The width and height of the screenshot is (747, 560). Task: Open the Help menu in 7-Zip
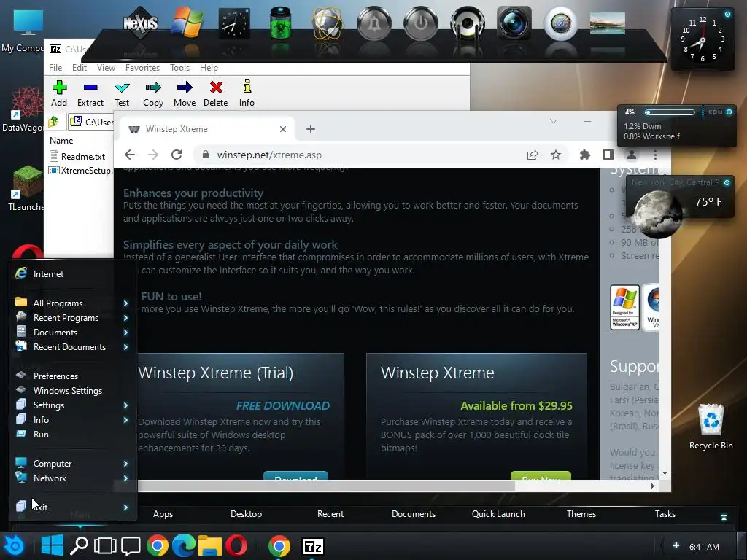pos(209,68)
